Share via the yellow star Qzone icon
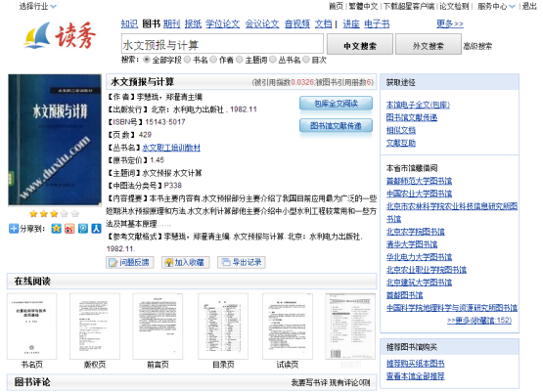This screenshot has width=543, height=392. [56, 229]
